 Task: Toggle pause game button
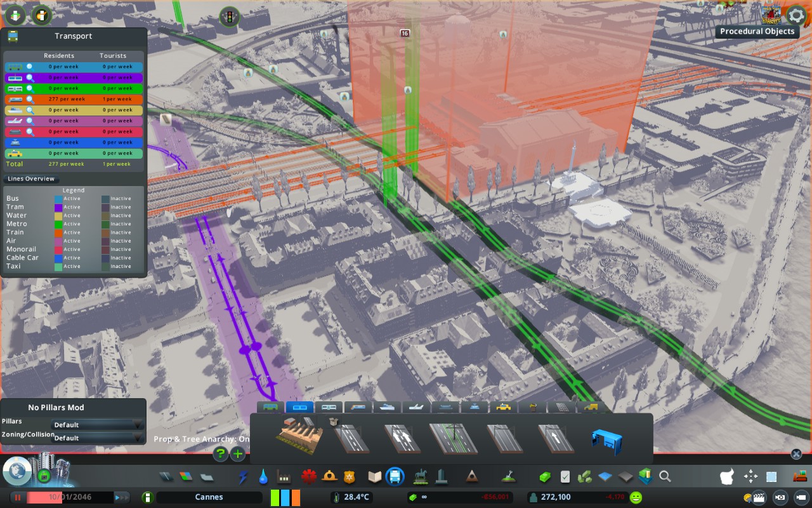point(18,497)
